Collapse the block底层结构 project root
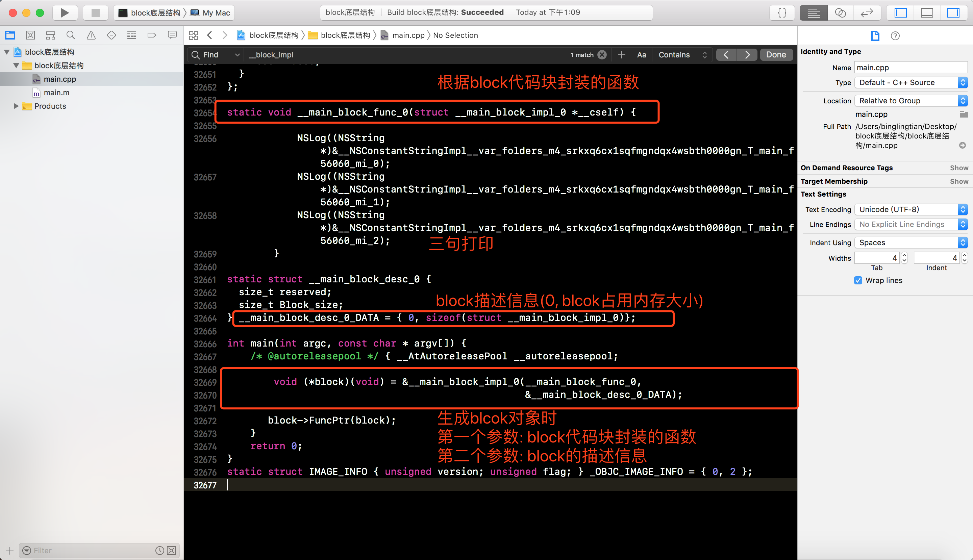The width and height of the screenshot is (973, 560). (x=7, y=52)
